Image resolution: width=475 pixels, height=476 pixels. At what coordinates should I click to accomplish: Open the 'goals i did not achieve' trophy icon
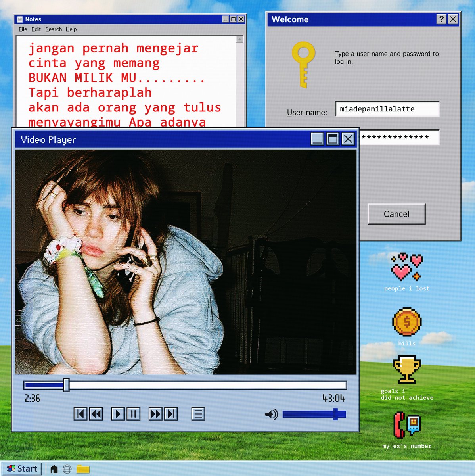pos(407,369)
